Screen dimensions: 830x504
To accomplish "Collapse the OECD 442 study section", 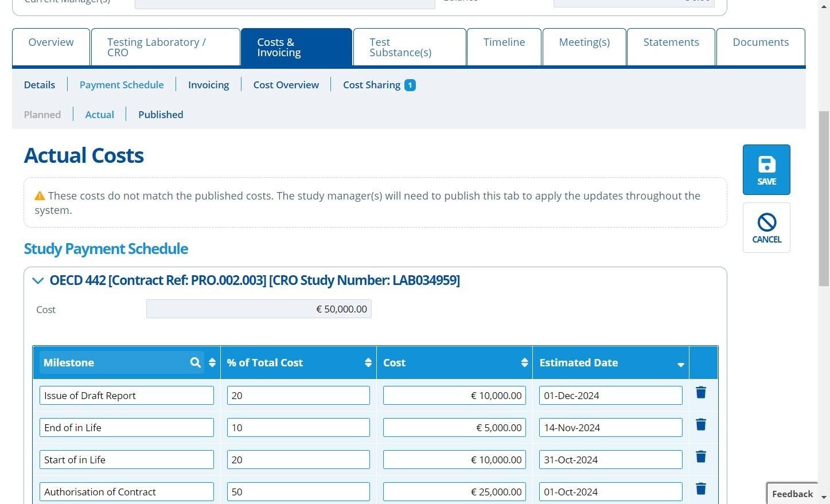I will click(38, 280).
